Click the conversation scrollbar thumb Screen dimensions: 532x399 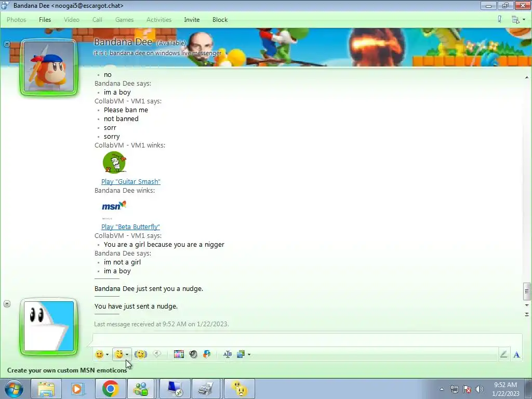[x=527, y=291]
